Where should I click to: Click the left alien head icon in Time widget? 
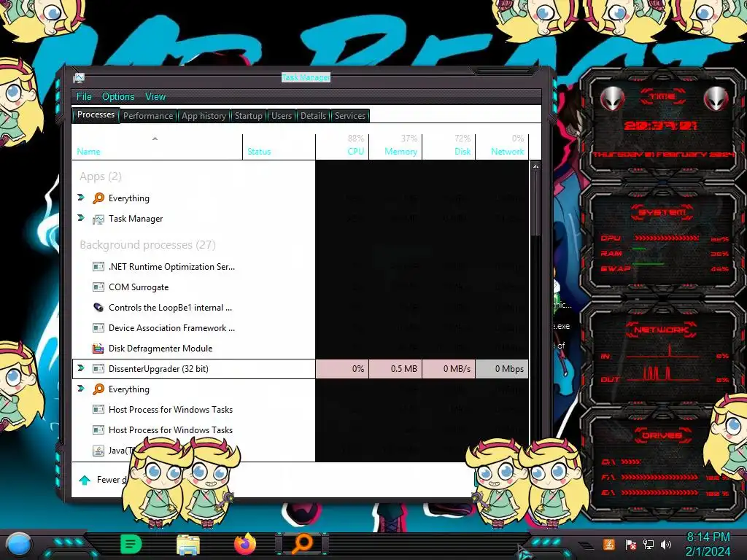tap(612, 99)
